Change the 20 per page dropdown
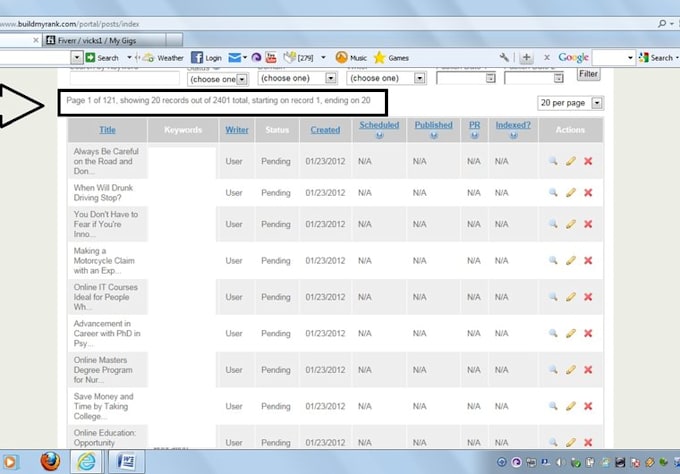Screen dimensions: 680x474 [x=570, y=103]
